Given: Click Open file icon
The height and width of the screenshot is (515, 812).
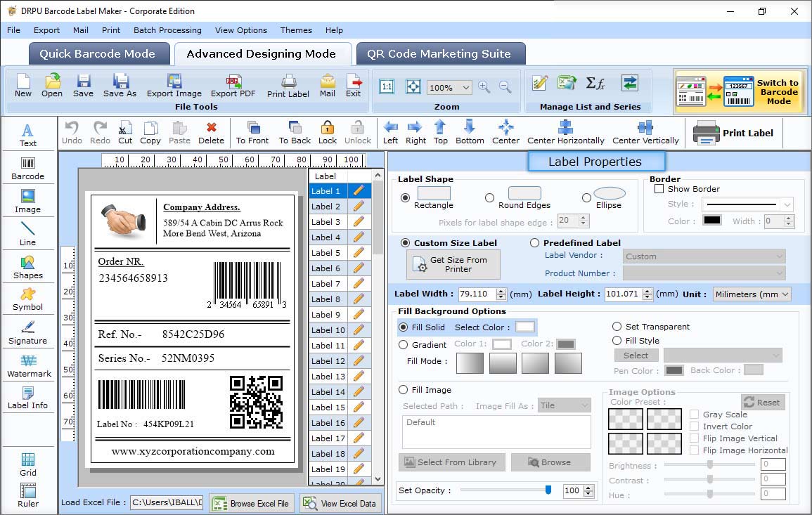Looking at the screenshot, I should 52,86.
